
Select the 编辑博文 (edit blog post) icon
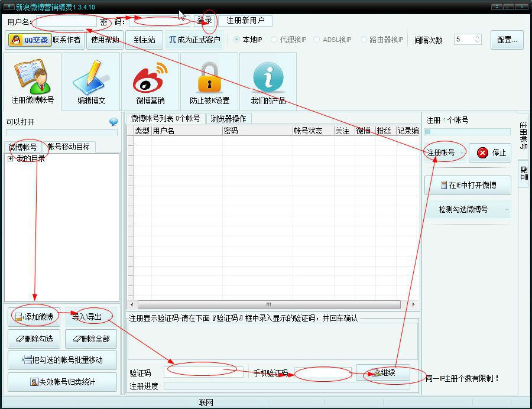tap(91, 80)
